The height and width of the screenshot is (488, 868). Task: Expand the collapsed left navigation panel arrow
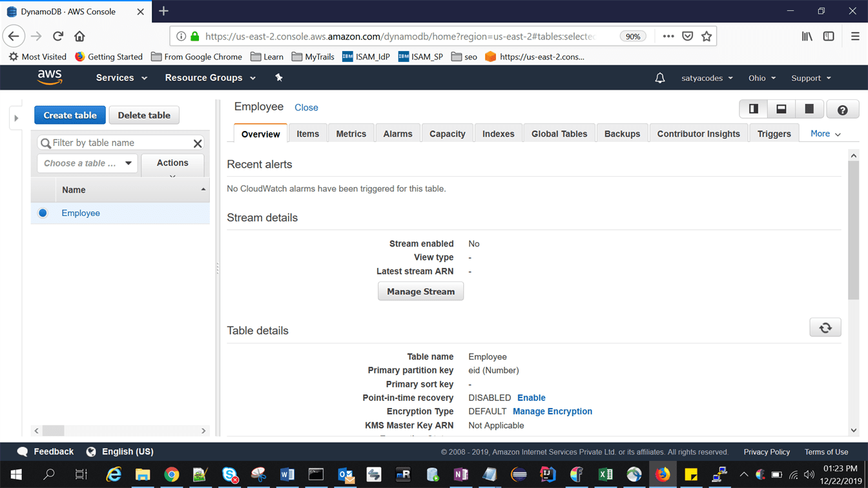point(17,118)
